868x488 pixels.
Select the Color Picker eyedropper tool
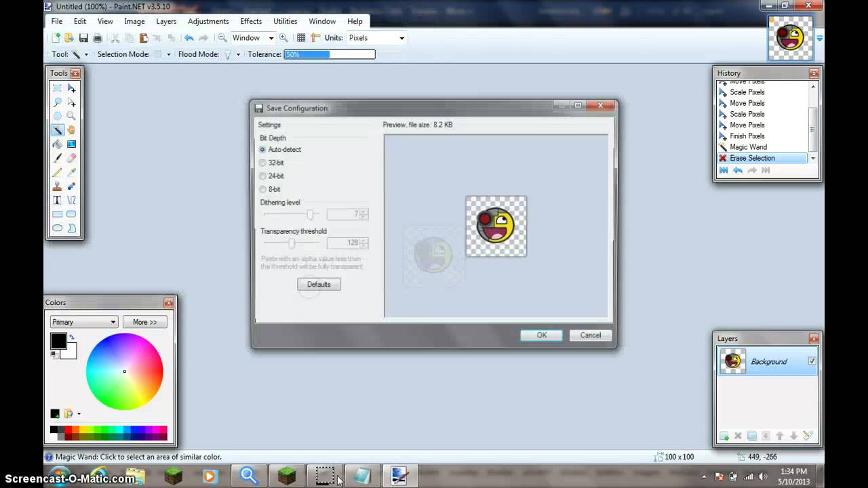click(71, 172)
